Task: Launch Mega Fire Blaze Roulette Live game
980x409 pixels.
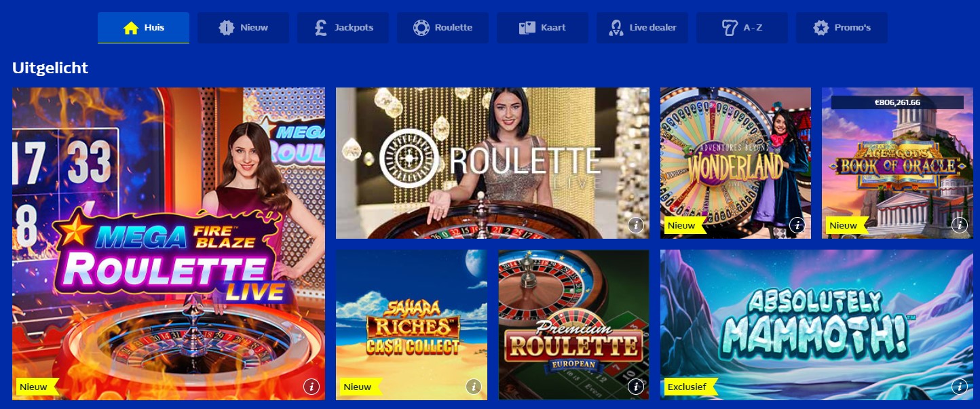Action: click(168, 244)
